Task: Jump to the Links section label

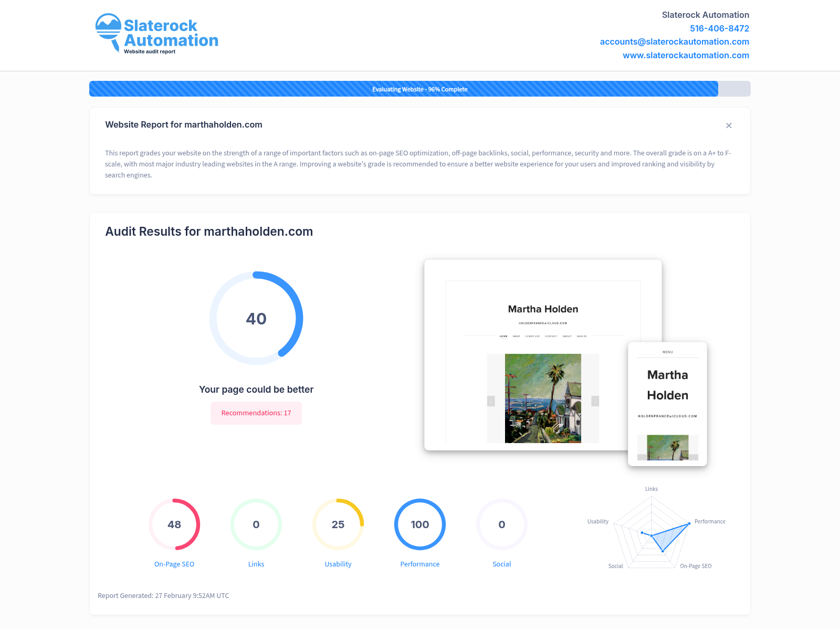Action: click(256, 564)
